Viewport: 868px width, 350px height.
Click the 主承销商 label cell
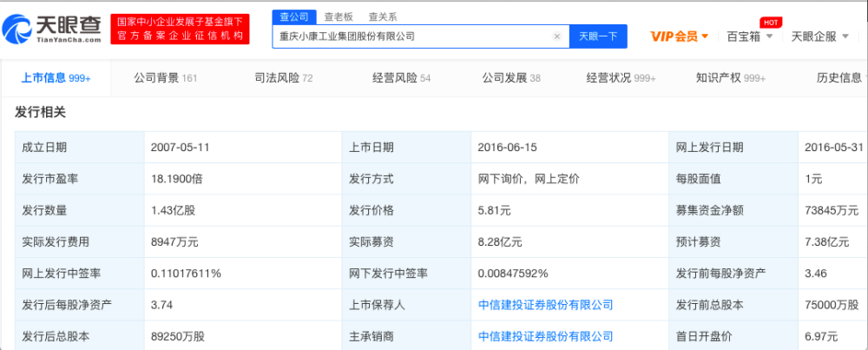[x=406, y=336]
